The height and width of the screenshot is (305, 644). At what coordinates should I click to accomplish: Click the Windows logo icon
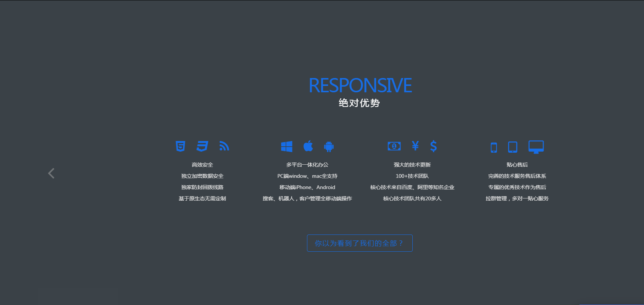click(287, 146)
